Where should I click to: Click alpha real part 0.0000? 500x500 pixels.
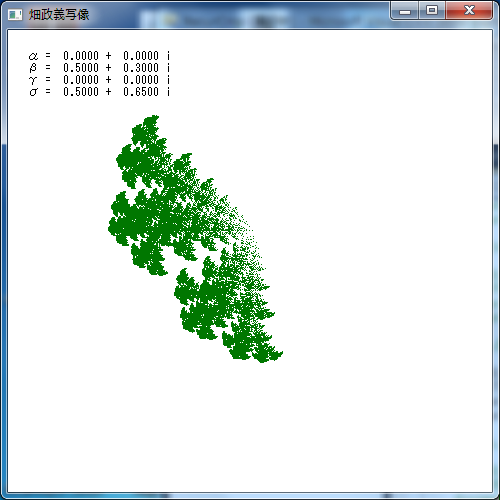pos(81,56)
